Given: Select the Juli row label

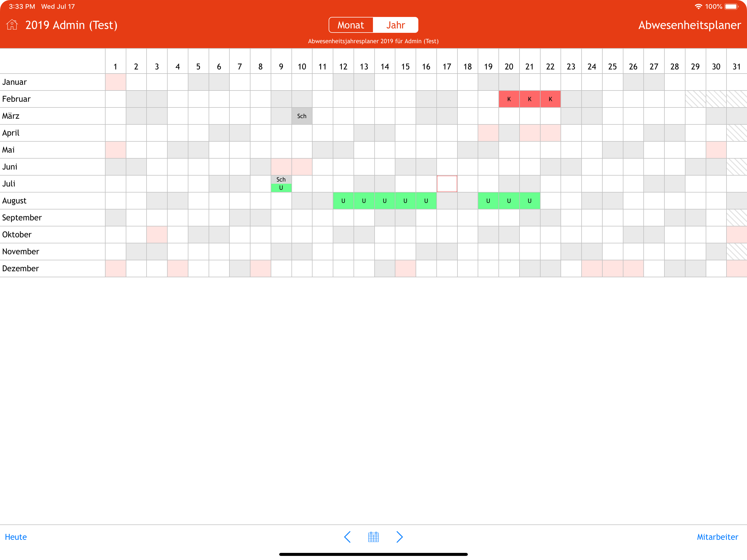Looking at the screenshot, I should tap(9, 183).
